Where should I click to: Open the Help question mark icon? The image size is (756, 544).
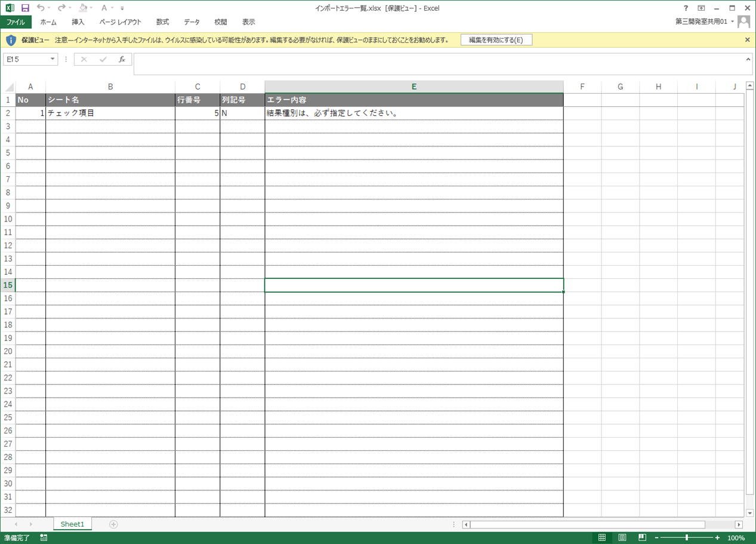pos(686,8)
